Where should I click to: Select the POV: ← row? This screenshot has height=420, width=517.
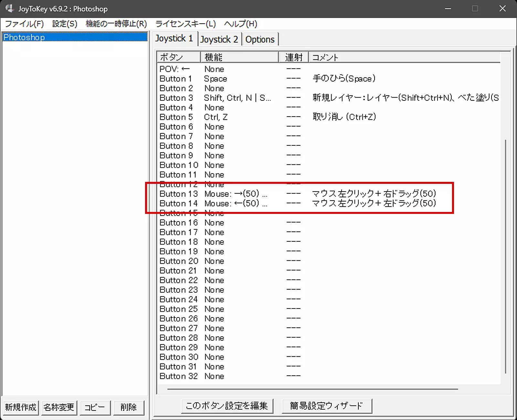click(329, 69)
